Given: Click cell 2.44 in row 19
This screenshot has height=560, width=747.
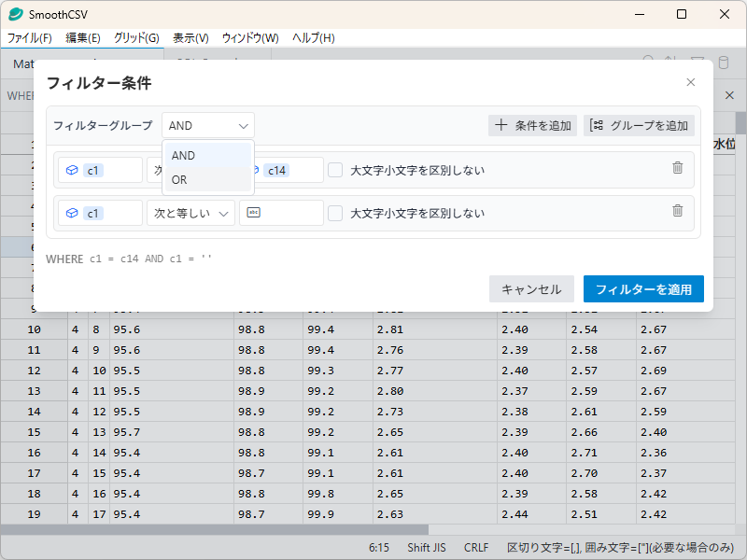Looking at the screenshot, I should point(531,514).
